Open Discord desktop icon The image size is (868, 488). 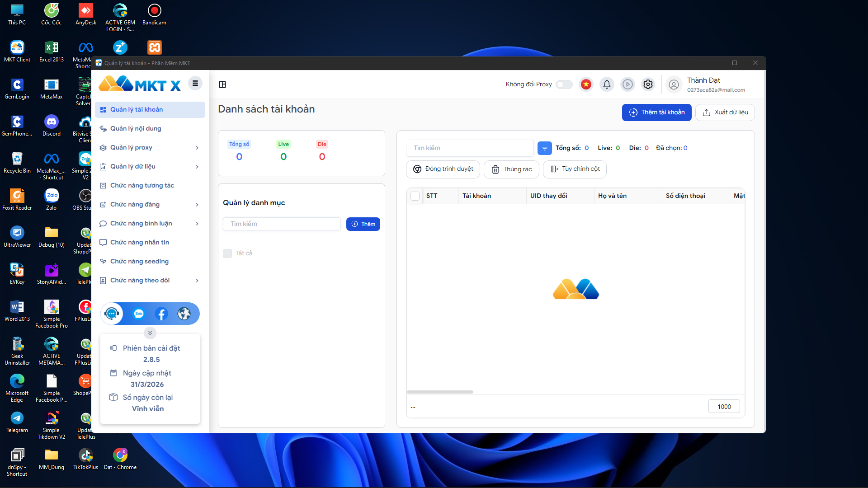click(52, 126)
